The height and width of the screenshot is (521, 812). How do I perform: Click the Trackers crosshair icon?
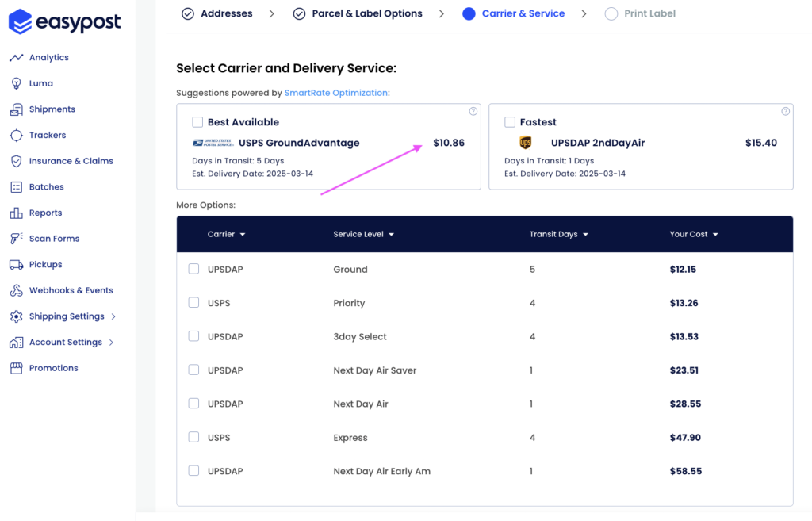click(x=16, y=136)
